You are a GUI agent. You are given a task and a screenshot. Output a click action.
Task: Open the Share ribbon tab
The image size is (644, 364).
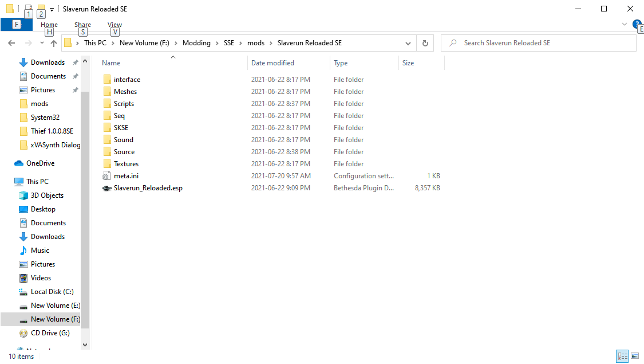[82, 25]
